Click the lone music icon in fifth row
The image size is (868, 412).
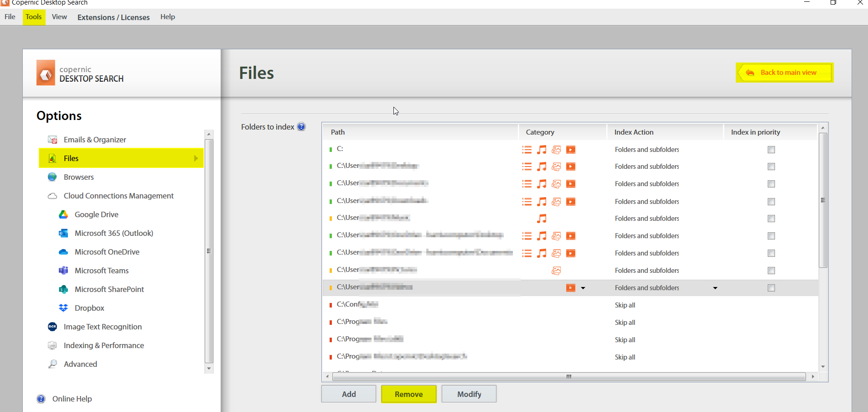(542, 219)
